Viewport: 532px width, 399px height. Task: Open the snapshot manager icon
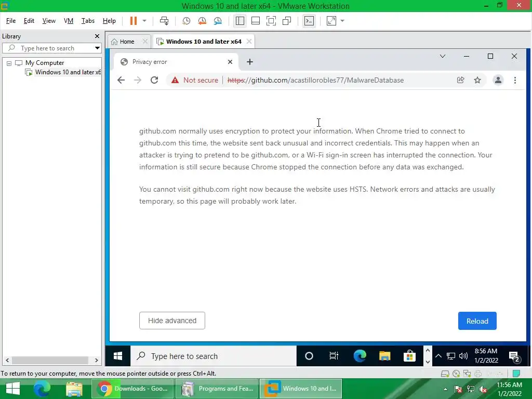click(218, 21)
